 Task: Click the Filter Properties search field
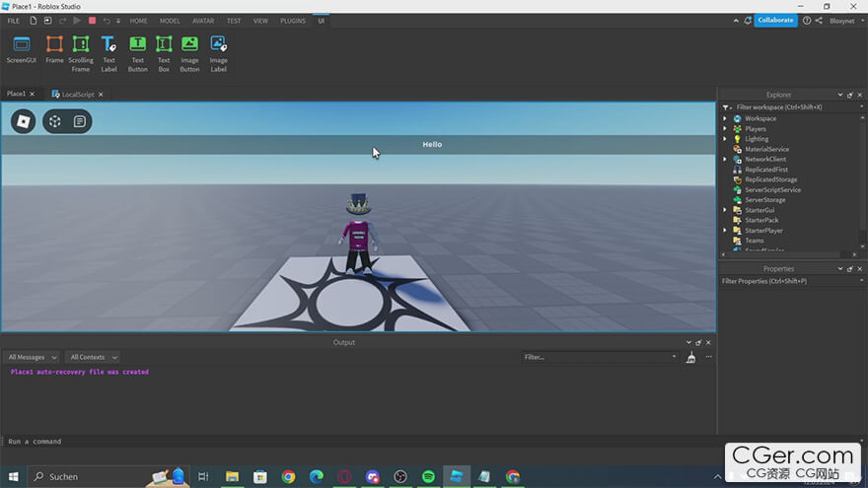(793, 281)
